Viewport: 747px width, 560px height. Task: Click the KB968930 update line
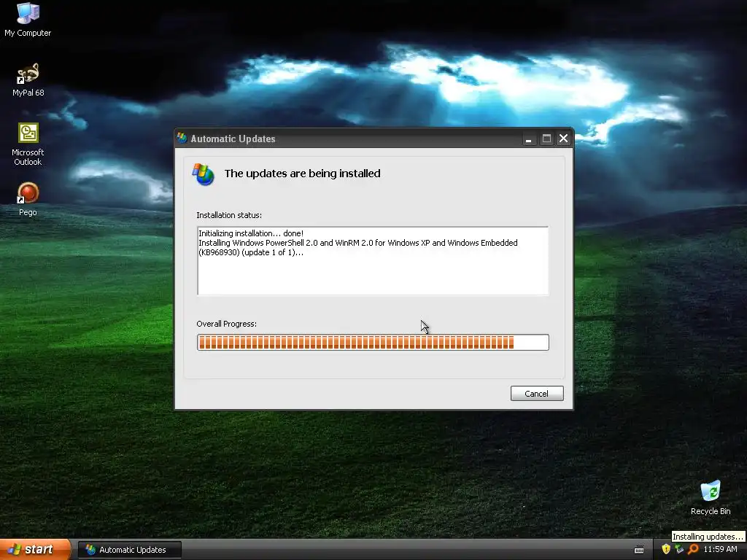(357, 248)
